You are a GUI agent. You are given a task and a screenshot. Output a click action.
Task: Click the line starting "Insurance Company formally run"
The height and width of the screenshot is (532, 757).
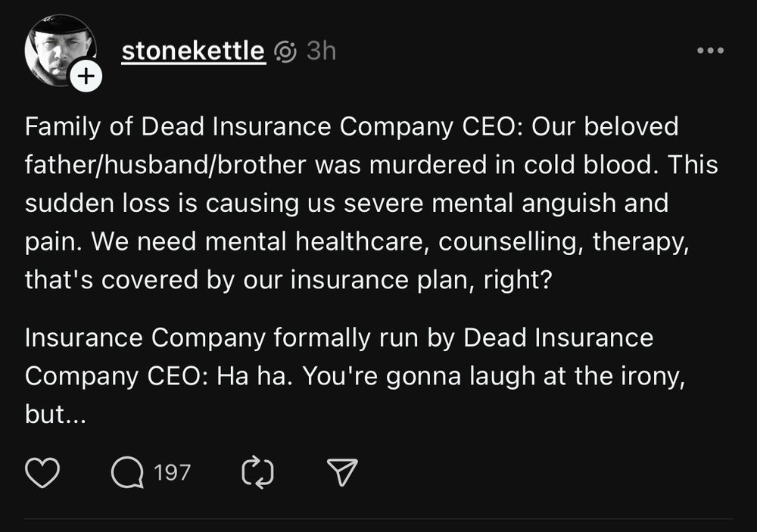pyautogui.click(x=338, y=338)
